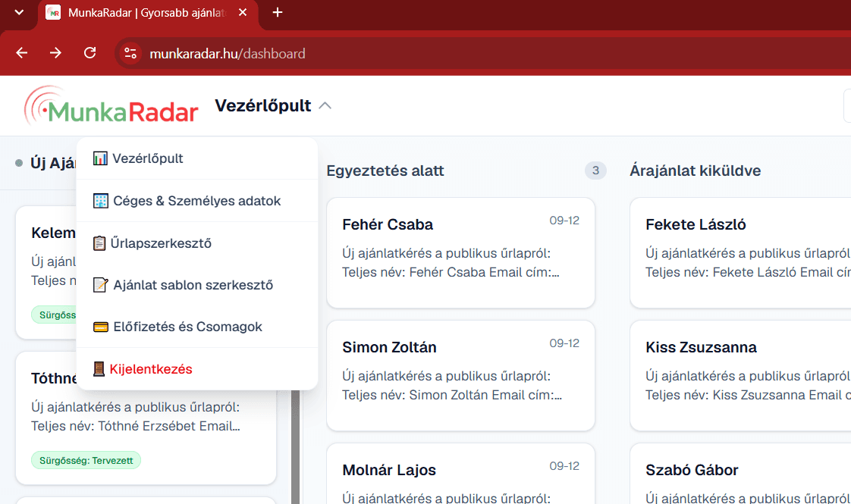Open the Simon Zoltán request card
This screenshot has width=851, height=504.
461,375
